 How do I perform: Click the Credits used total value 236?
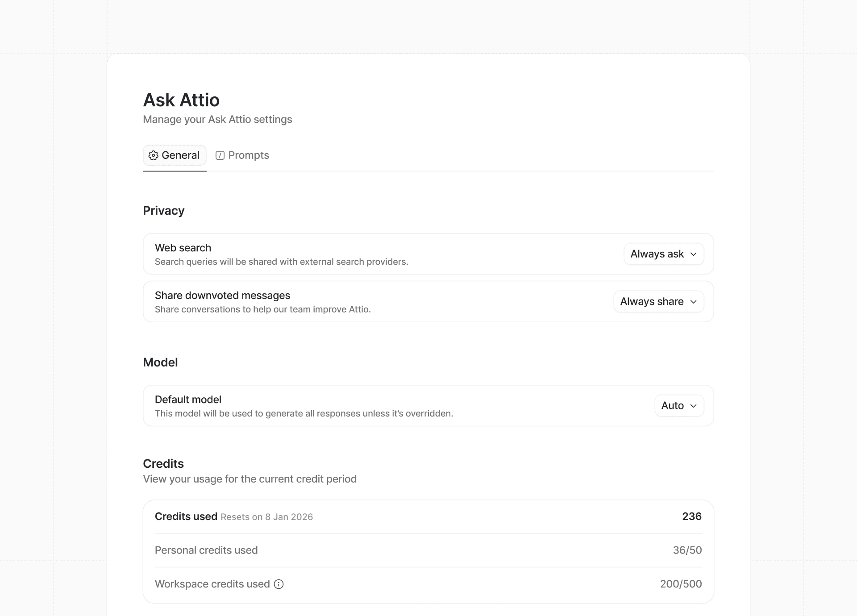point(691,516)
